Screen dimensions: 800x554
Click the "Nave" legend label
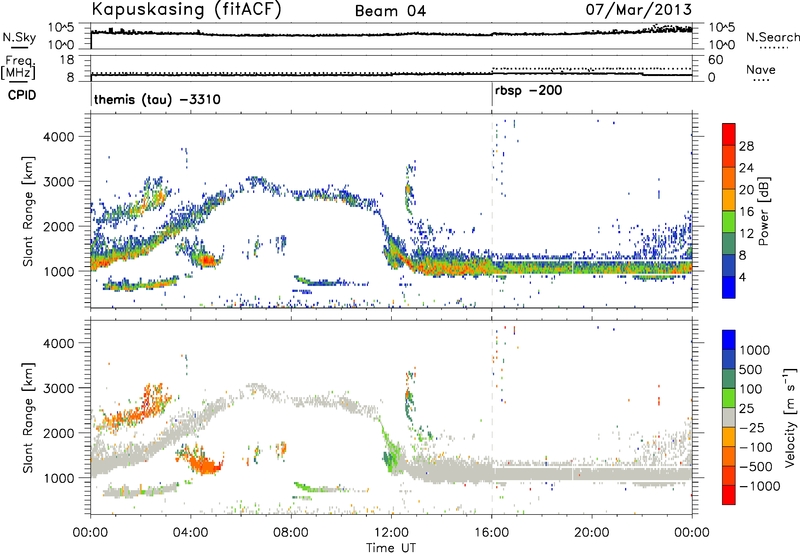[x=761, y=69]
